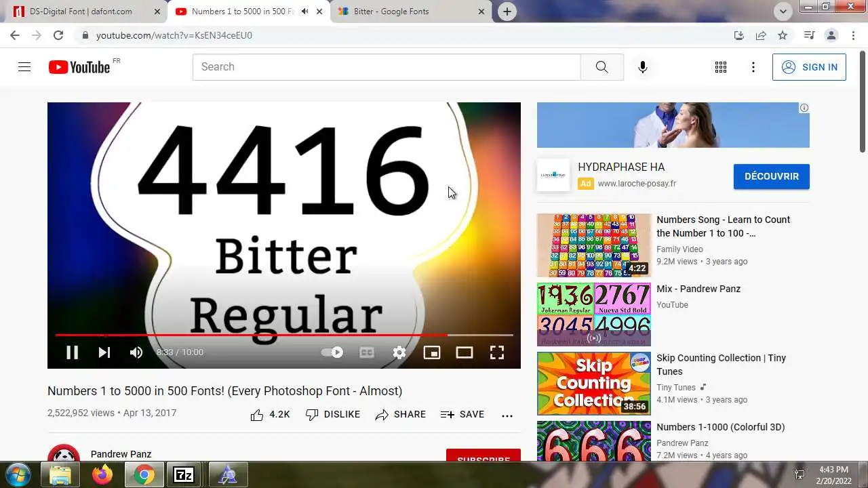This screenshot has width=868, height=488.
Task: Open the Windows Start menu
Action: click(x=17, y=474)
